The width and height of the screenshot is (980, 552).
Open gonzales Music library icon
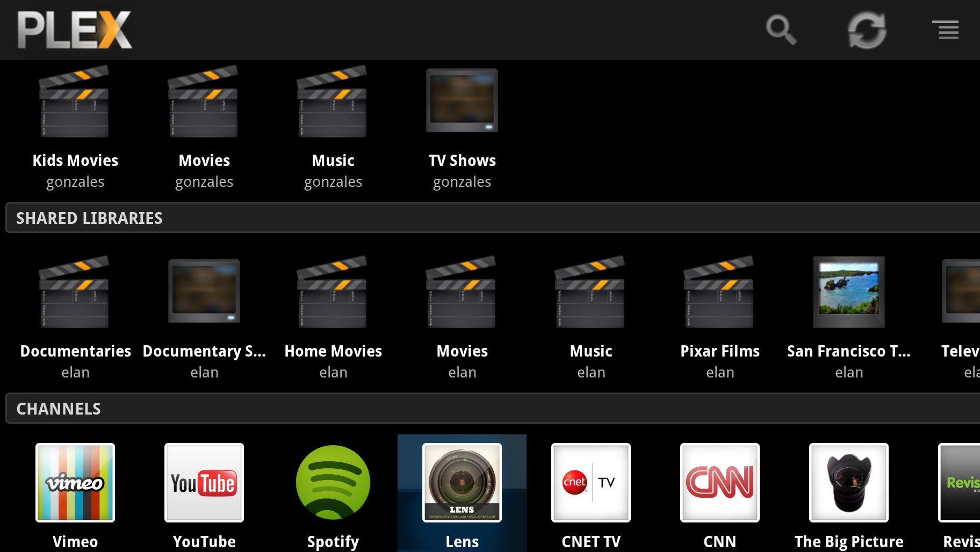tap(333, 101)
